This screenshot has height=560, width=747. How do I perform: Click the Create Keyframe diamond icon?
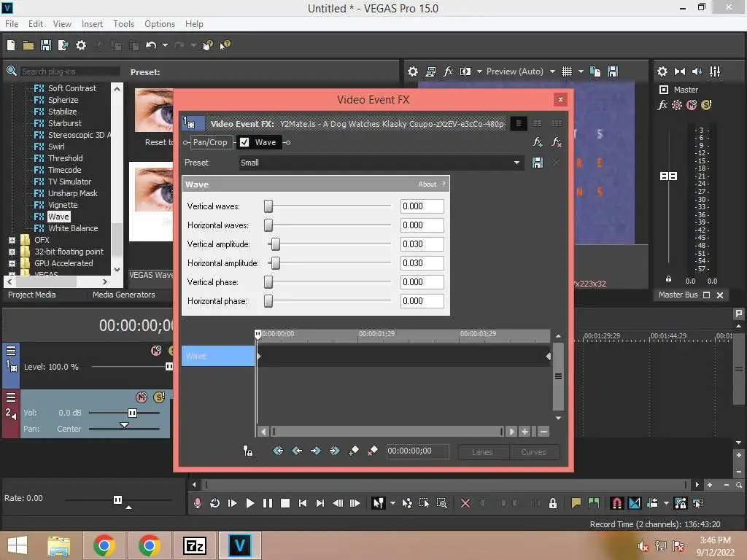[354, 451]
